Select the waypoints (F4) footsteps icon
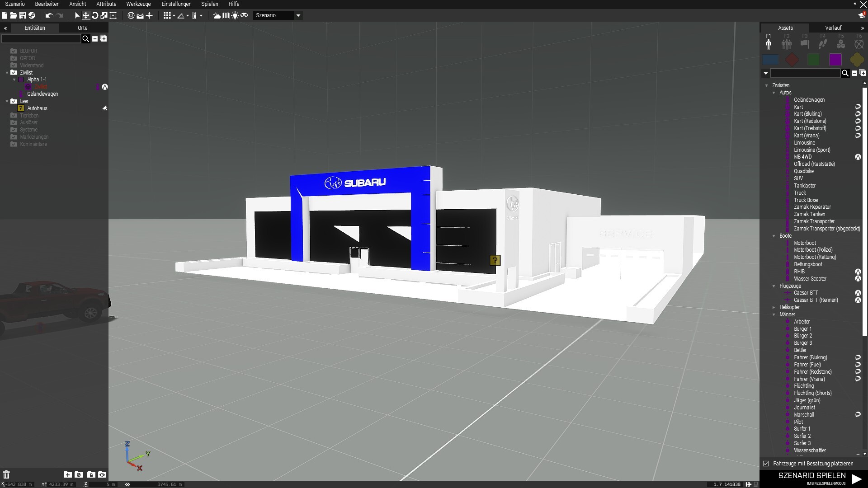The width and height of the screenshot is (868, 488). tap(823, 44)
